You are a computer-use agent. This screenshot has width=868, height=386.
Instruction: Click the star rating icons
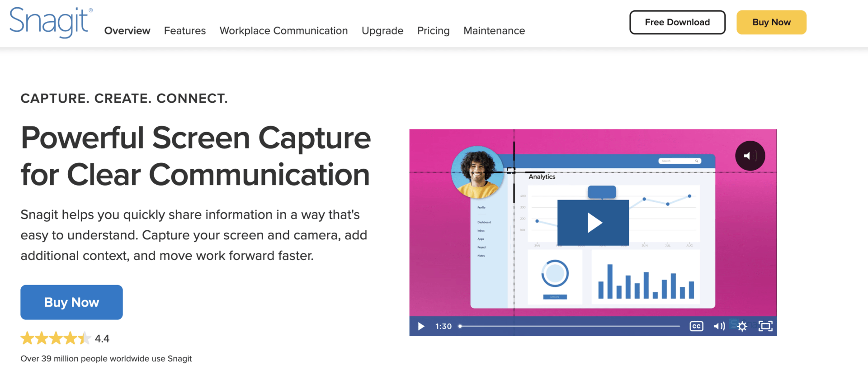pos(56,338)
